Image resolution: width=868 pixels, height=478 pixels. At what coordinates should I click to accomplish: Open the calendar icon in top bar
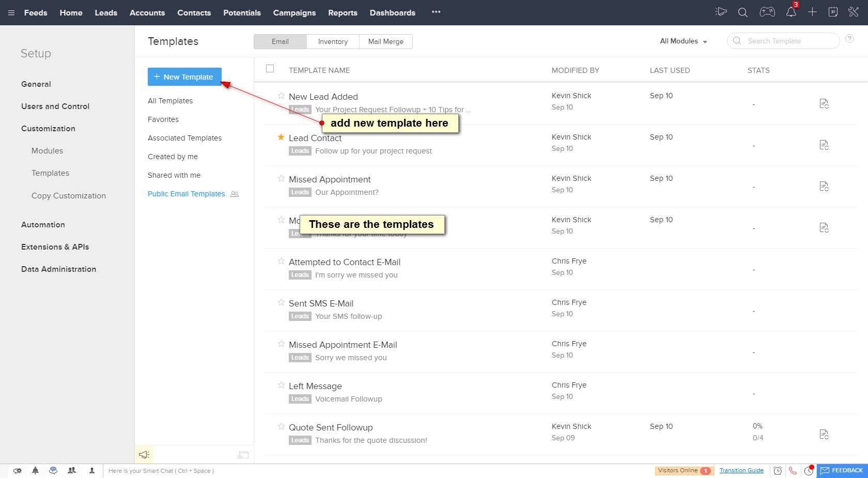[833, 12]
